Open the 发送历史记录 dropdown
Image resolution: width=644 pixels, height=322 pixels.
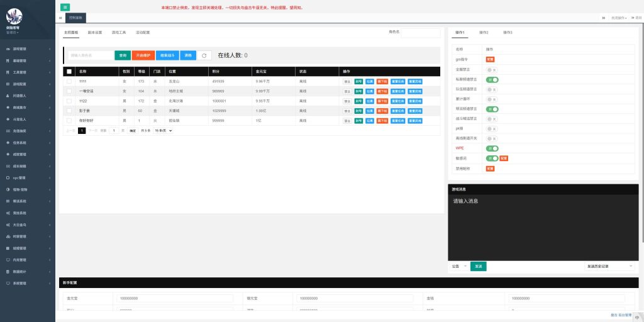[609, 266]
